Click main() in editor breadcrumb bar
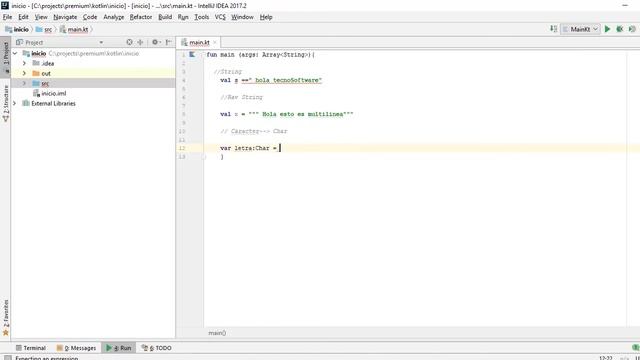 coord(217,333)
